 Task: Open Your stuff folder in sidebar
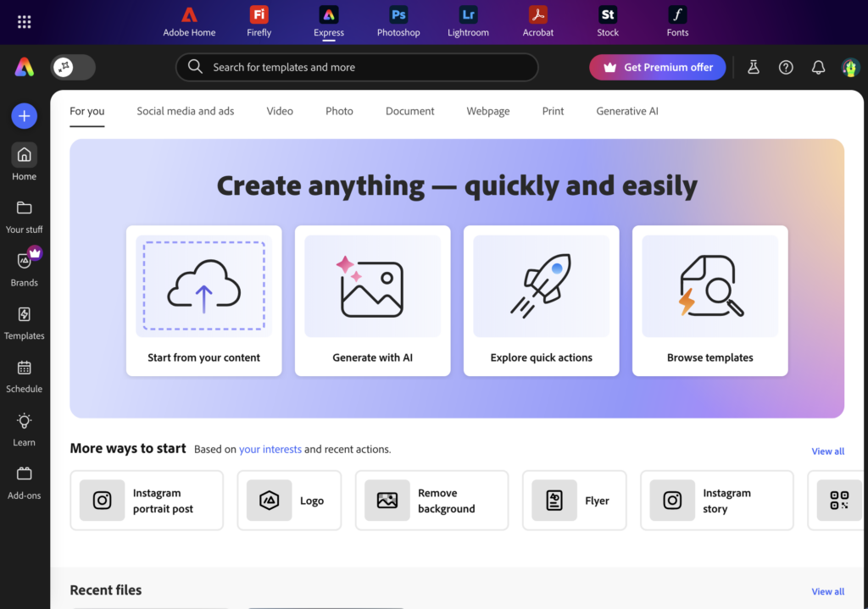pos(25,217)
